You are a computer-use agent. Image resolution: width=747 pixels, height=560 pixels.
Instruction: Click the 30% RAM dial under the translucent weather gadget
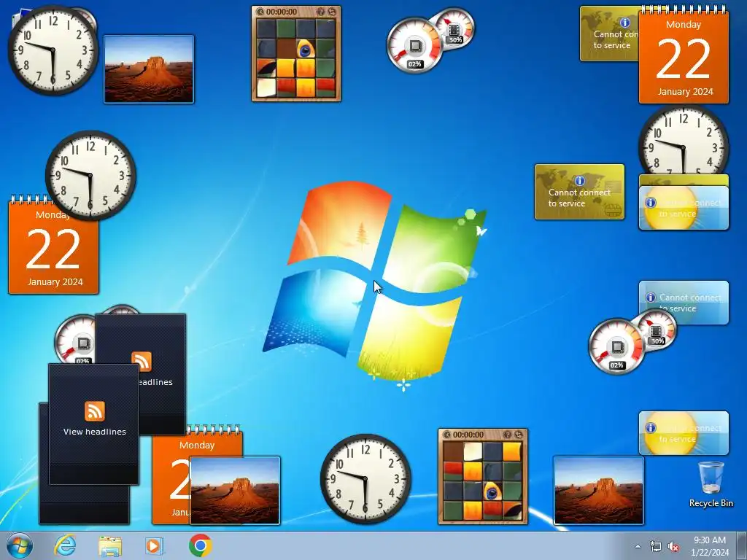pos(657,329)
